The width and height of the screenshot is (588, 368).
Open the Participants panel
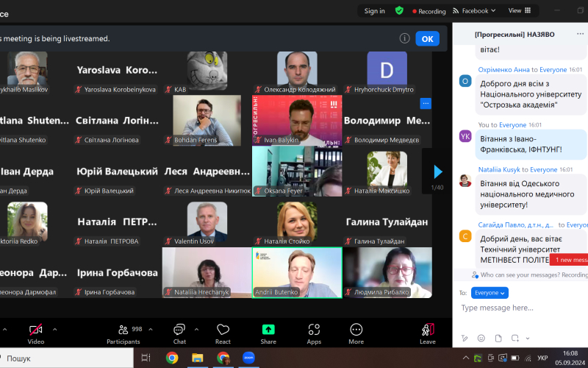tap(123, 334)
